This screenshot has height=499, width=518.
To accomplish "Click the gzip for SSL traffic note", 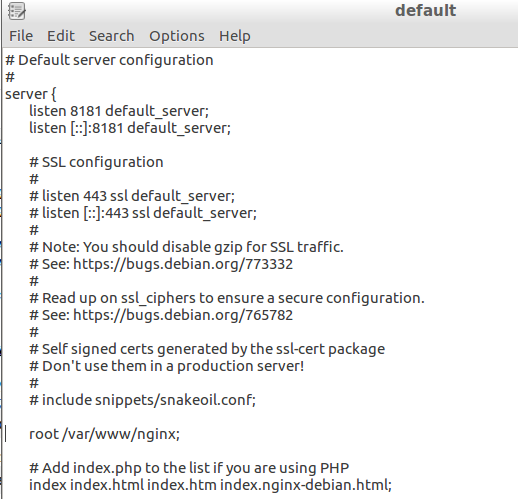I will [186, 247].
